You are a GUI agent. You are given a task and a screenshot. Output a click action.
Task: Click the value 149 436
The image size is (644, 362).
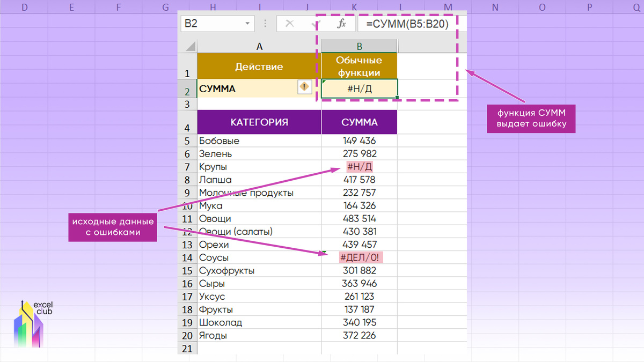click(x=360, y=141)
